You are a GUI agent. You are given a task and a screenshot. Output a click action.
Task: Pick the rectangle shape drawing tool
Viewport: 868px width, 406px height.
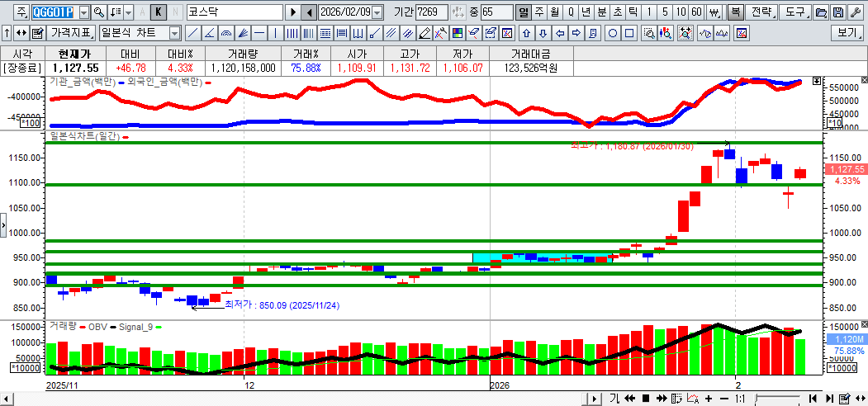pyautogui.click(x=629, y=33)
